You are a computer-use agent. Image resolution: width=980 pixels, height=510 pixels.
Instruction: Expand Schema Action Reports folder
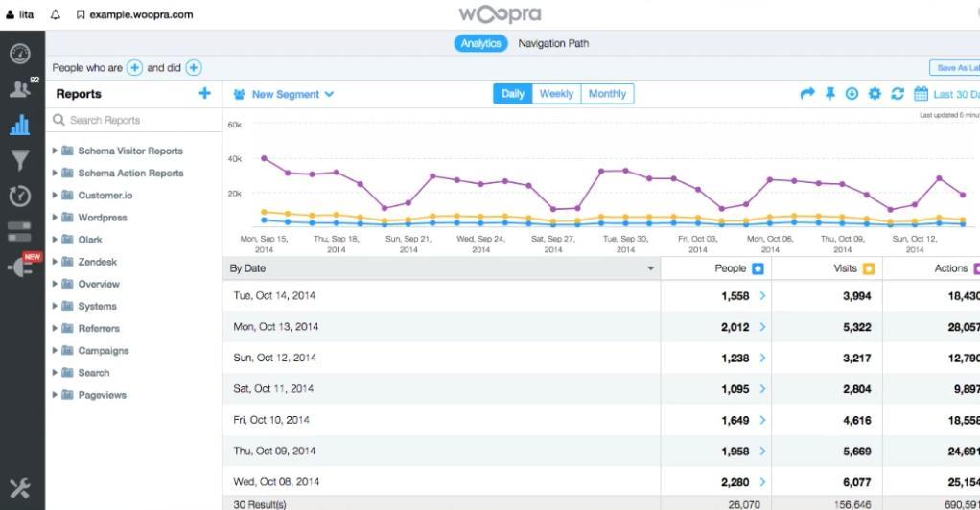click(55, 173)
